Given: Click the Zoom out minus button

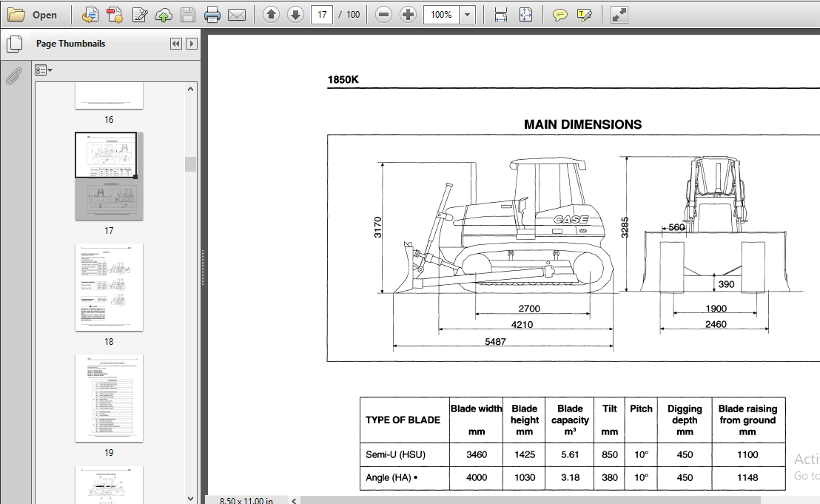Looking at the screenshot, I should [383, 15].
